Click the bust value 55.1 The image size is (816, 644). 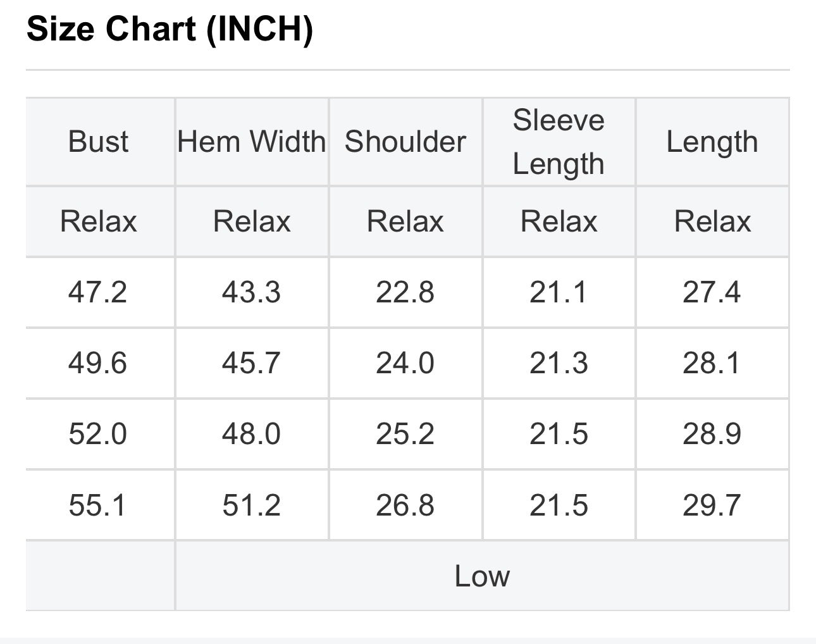click(98, 505)
